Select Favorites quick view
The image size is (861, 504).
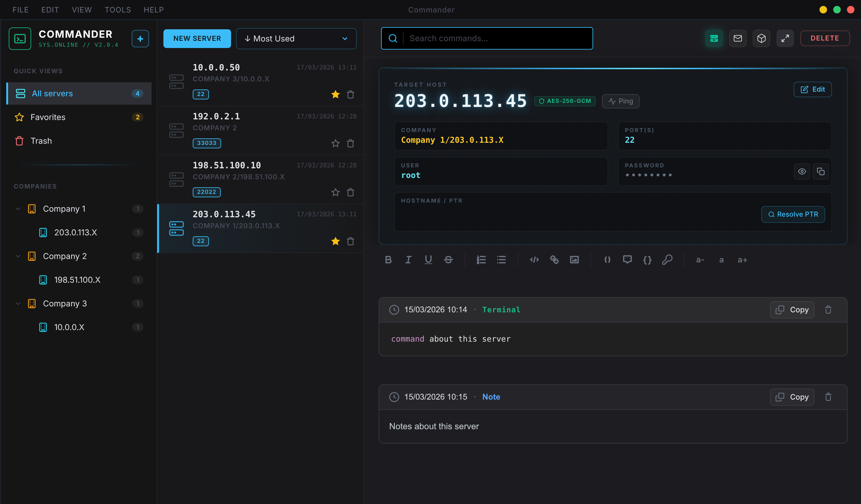[79, 117]
